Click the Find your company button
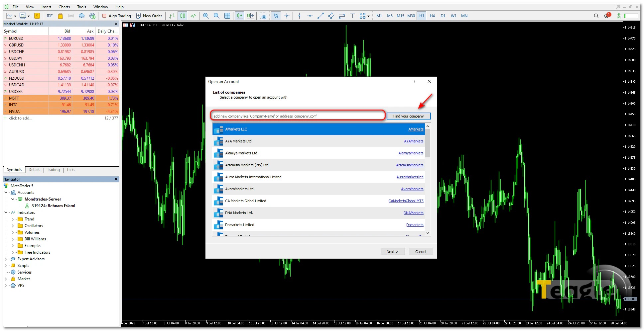This screenshot has width=644, height=331. pos(409,116)
